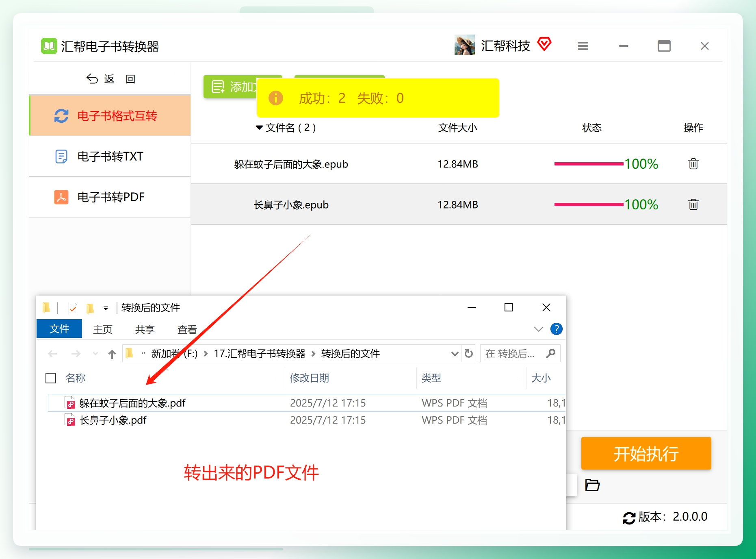Delete 长鼻子小象.epub with trash icon

pyautogui.click(x=693, y=204)
